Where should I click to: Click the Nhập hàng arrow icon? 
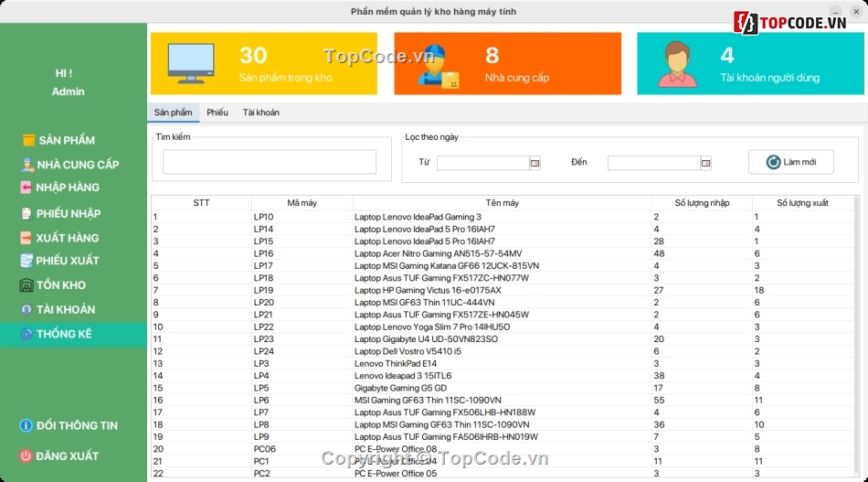[x=26, y=187]
